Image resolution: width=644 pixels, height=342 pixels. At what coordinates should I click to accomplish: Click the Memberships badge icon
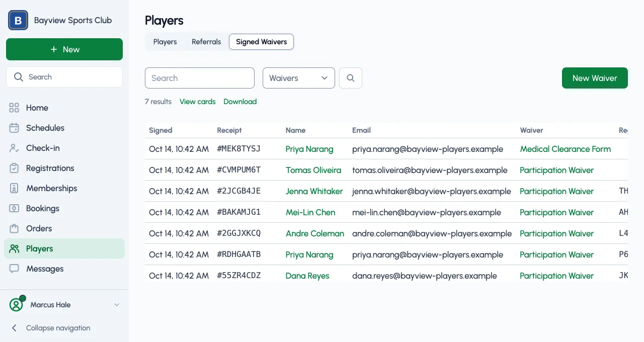14,188
